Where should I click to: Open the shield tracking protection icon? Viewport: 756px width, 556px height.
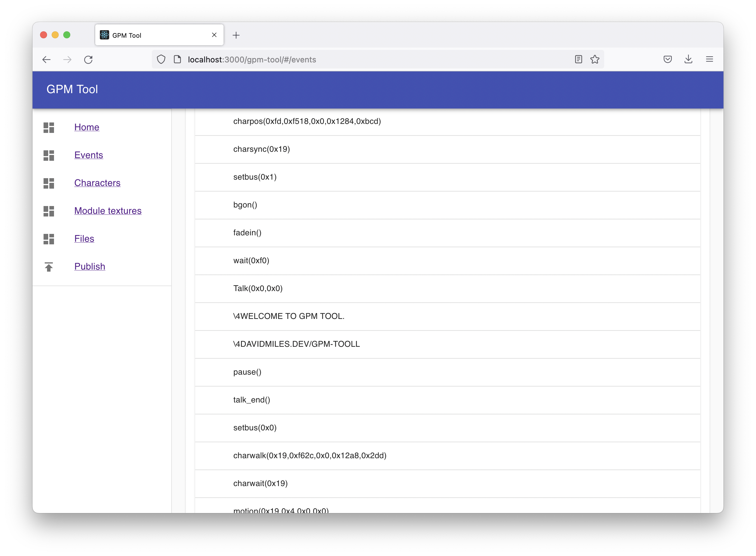click(161, 59)
